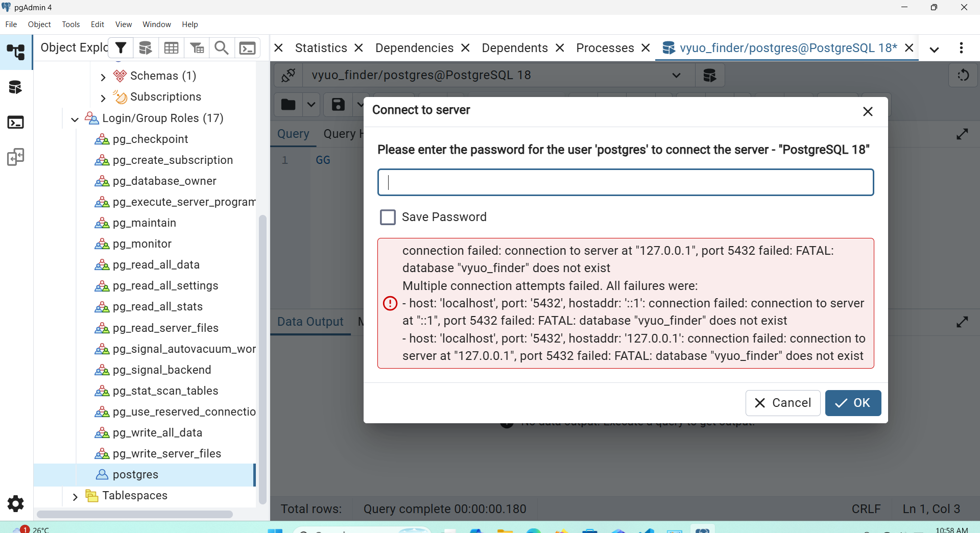Switch to the Statistics tab

[x=321, y=48]
